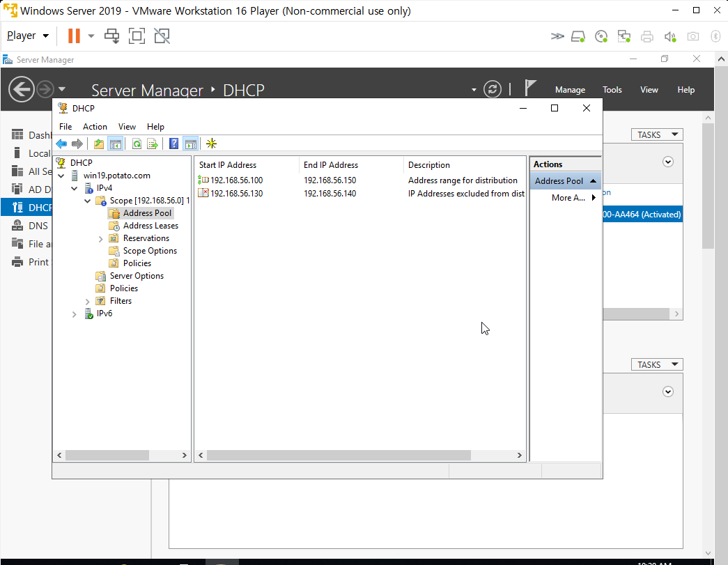Image resolution: width=728 pixels, height=565 pixels.
Task: Click the VMware hard disk device icon
Action: (x=578, y=36)
